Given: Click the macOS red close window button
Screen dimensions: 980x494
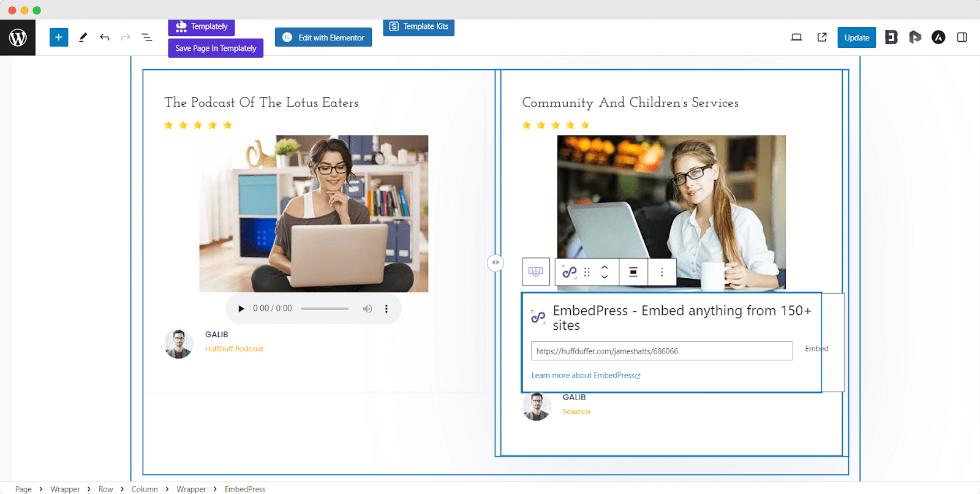Looking at the screenshot, I should (x=12, y=10).
